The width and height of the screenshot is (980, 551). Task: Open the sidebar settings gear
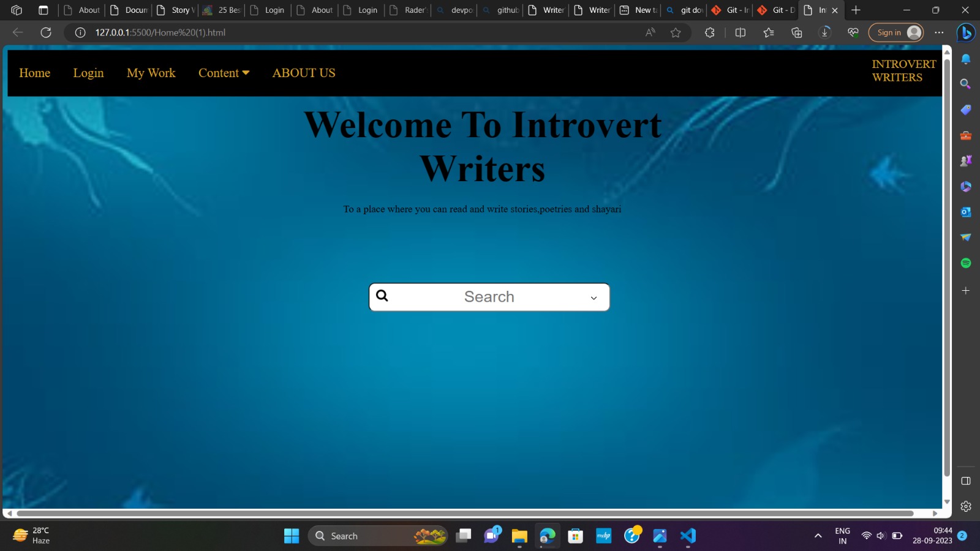[966, 506]
